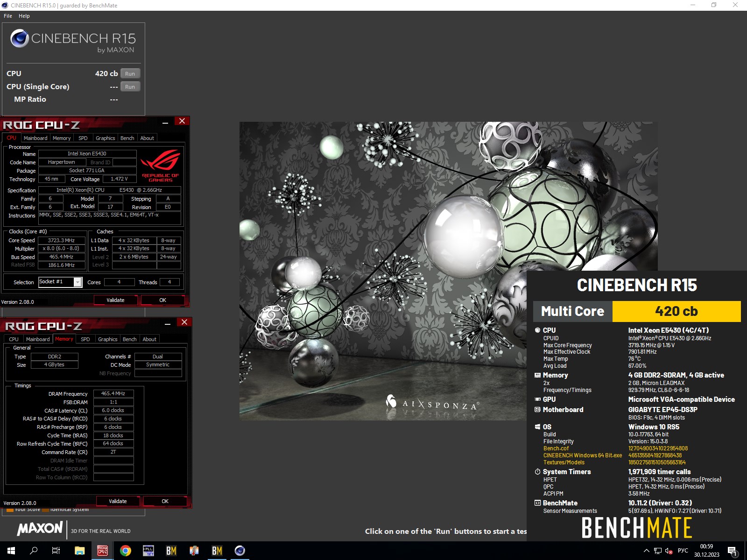Select Bench tab in bottom CPU-Z window
This screenshot has height=560, width=747.
tap(130, 339)
